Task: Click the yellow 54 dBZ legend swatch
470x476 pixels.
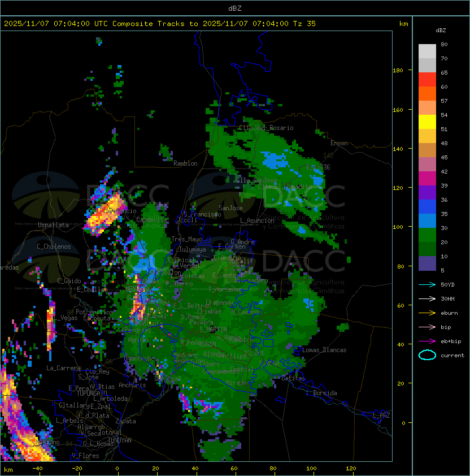Action: point(427,122)
